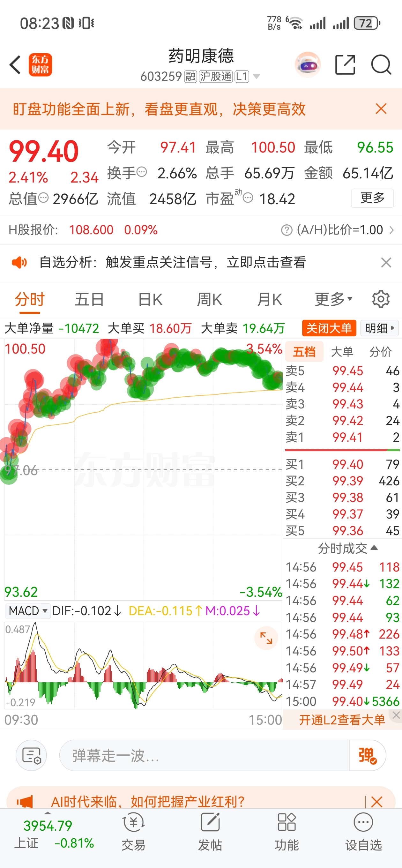Image resolution: width=402 pixels, height=868 pixels.
Task: Toggle 关闭大单 button
Action: pyautogui.click(x=329, y=328)
